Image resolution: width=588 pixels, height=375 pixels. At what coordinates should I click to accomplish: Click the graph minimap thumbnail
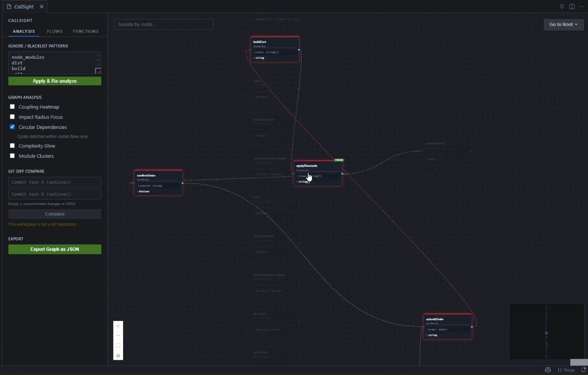click(x=547, y=331)
